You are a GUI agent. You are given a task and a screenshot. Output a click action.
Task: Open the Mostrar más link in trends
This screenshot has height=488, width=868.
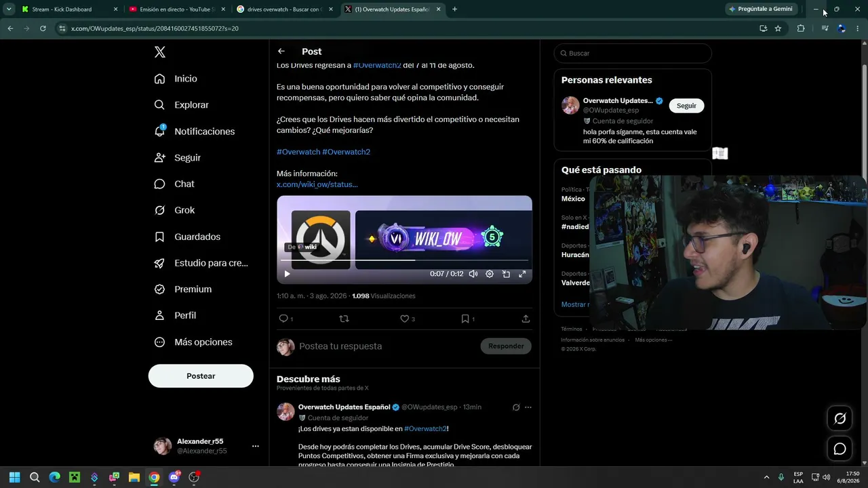pyautogui.click(x=575, y=304)
